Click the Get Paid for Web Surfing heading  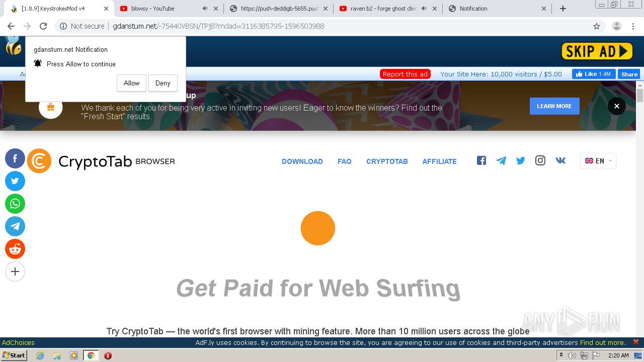click(x=318, y=289)
